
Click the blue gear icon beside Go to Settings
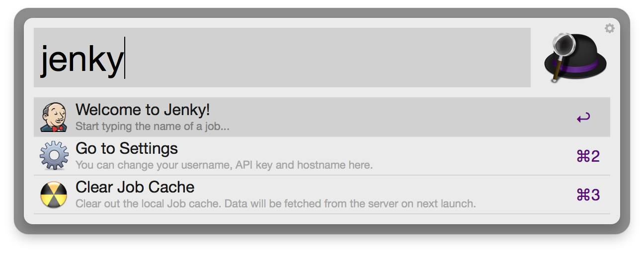coord(54,156)
